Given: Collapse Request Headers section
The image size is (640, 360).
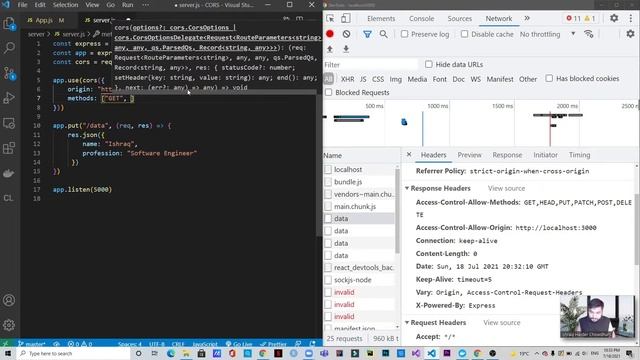Looking at the screenshot, I should click(407, 322).
